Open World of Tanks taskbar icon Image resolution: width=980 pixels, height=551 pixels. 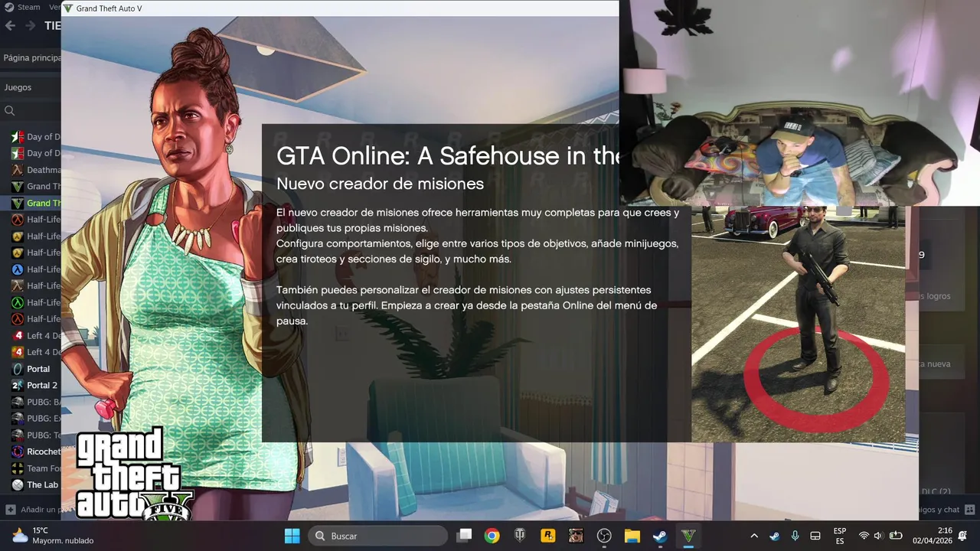coord(520,536)
